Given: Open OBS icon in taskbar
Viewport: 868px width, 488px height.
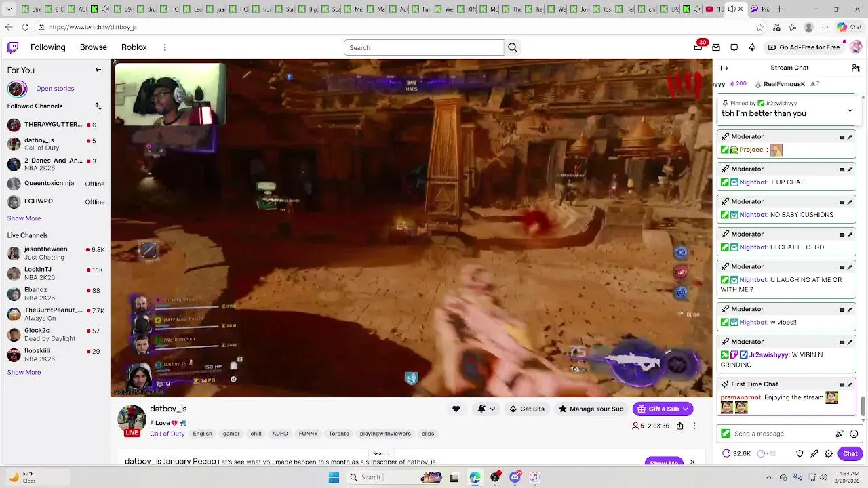Looking at the screenshot, I should pyautogui.click(x=495, y=477).
